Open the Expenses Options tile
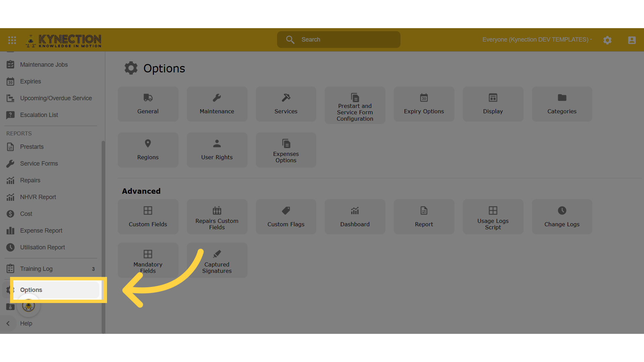The height and width of the screenshot is (362, 644). [x=286, y=150]
